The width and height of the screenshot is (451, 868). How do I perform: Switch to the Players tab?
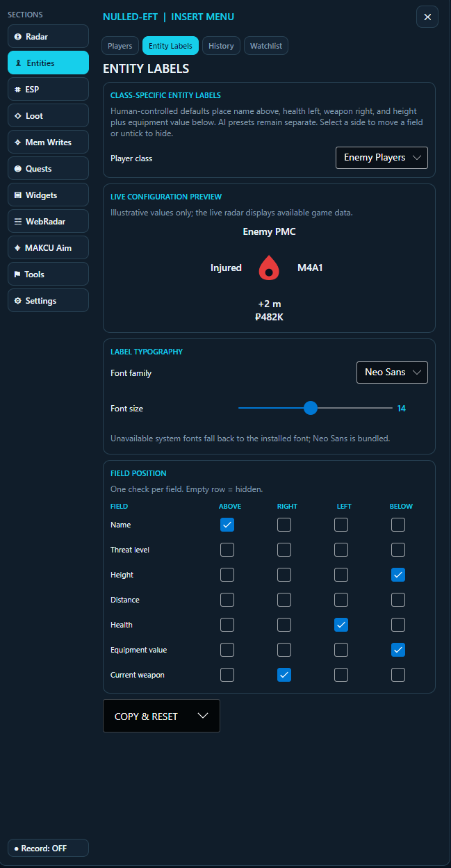[120, 46]
